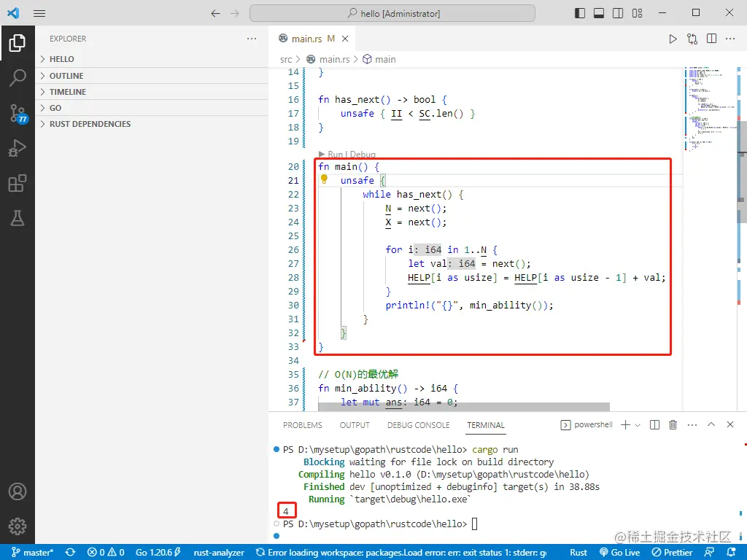
Task: Close the main.rs editor tab
Action: click(x=345, y=39)
